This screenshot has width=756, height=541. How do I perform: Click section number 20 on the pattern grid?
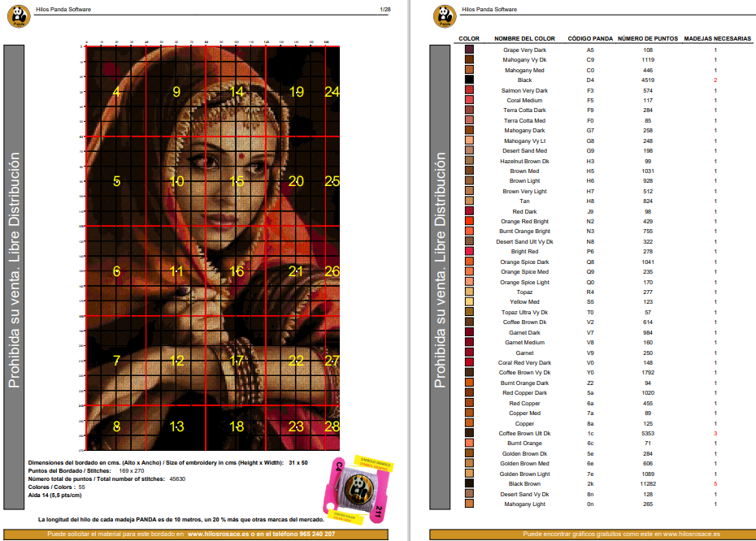click(x=296, y=181)
